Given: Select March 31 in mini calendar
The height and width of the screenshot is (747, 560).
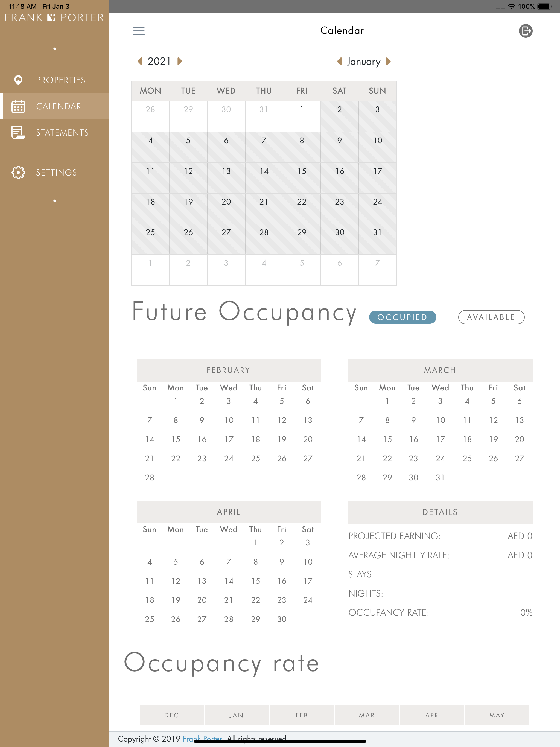Looking at the screenshot, I should [440, 477].
